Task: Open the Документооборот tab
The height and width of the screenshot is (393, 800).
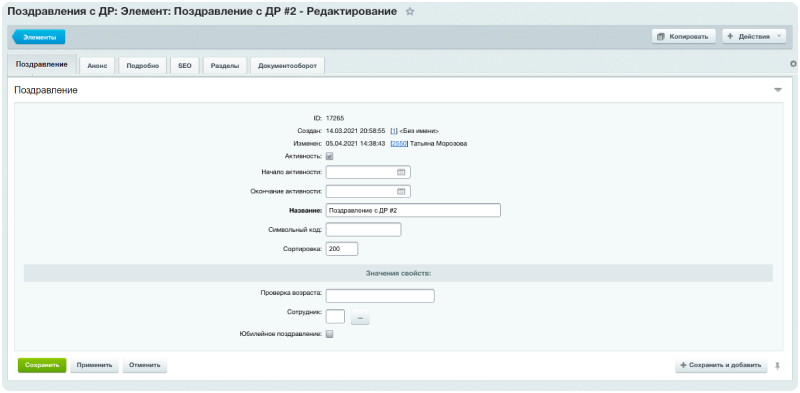Action: [287, 66]
